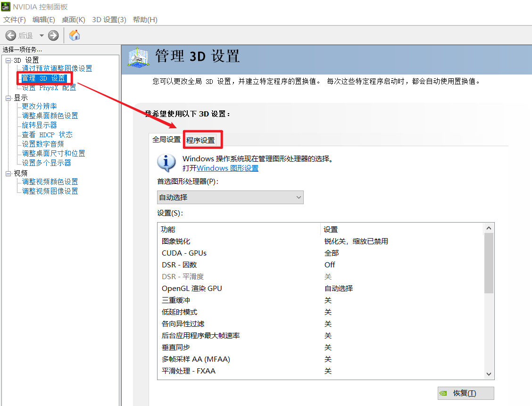Select 管理 3D 设置 in the tree

43,78
